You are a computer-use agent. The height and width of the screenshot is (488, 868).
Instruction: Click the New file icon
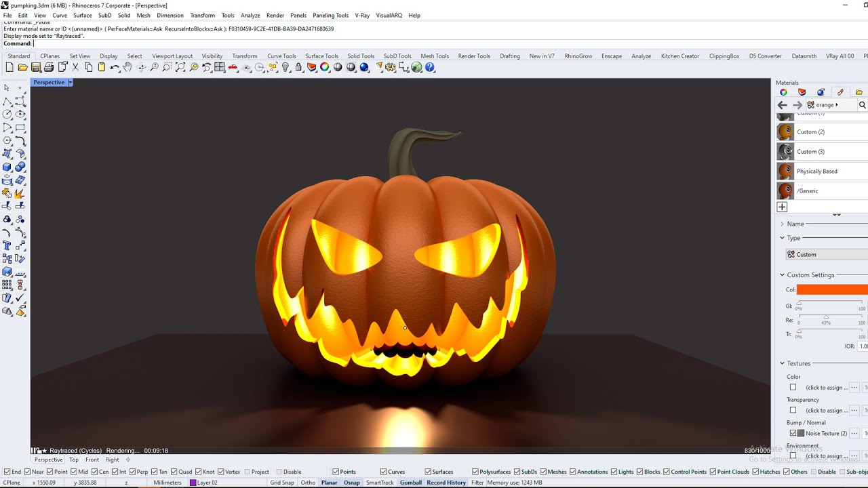coord(9,67)
